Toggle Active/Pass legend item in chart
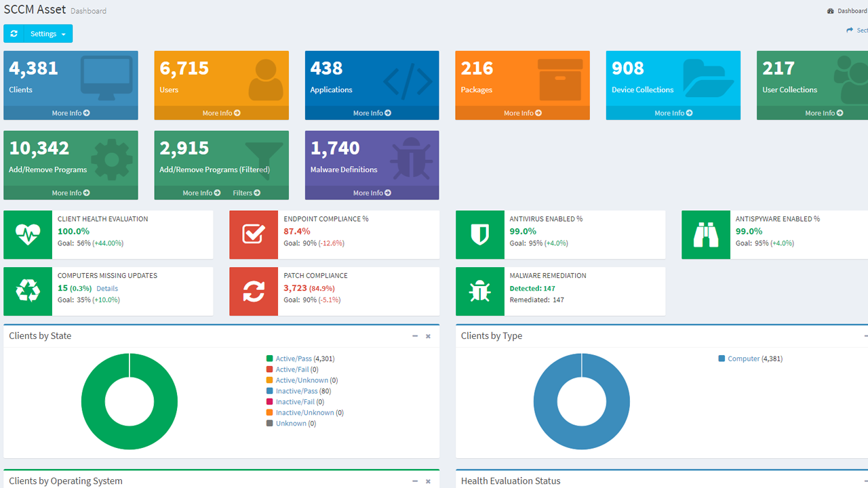868x488 pixels. pyautogui.click(x=292, y=359)
